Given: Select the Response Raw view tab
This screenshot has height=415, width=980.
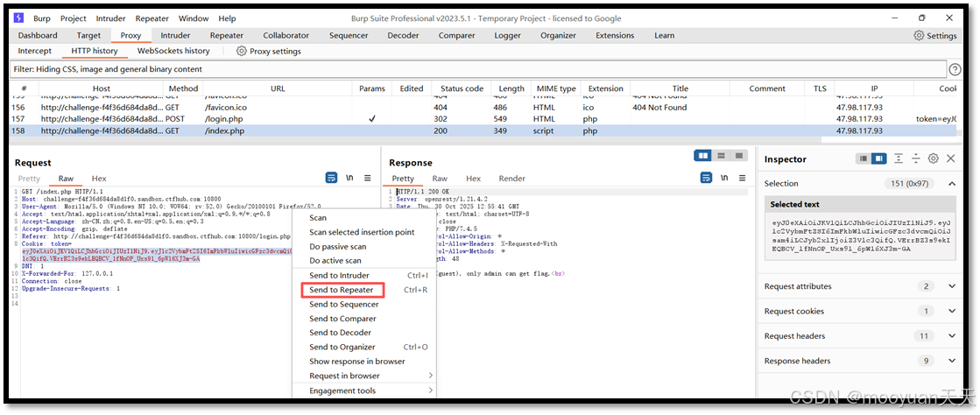Looking at the screenshot, I should point(440,179).
